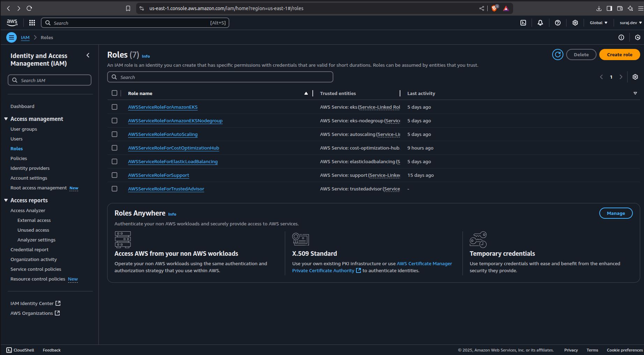644x355 pixels.
Task: Click the Brave Rewards triangle icon
Action: 506,8
